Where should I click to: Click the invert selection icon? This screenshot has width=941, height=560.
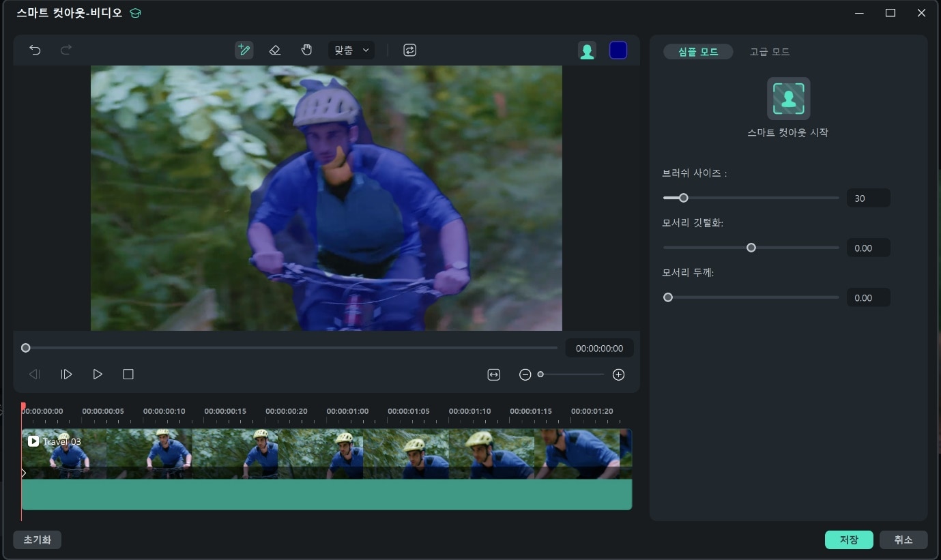click(409, 50)
